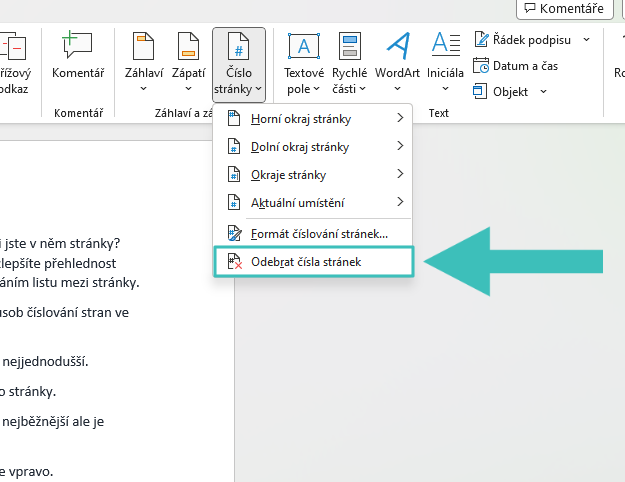Click the Aktuální umístění submenu arrow
Image resolution: width=625 pixels, height=482 pixels.
pyautogui.click(x=400, y=202)
